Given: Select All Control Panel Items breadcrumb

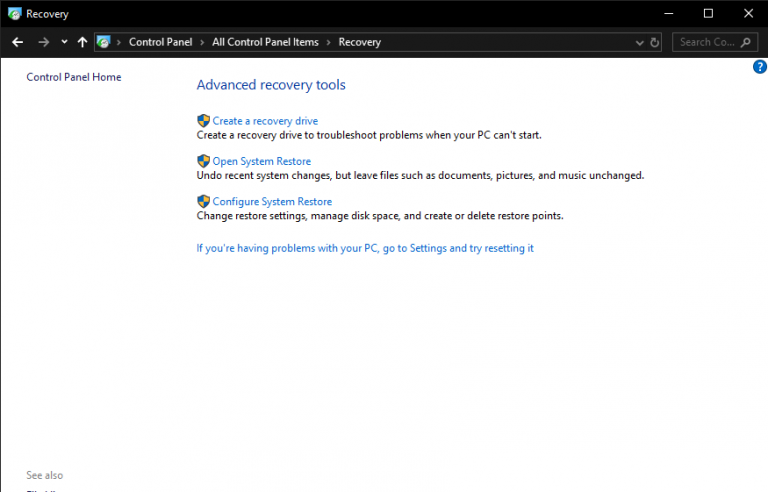Looking at the screenshot, I should [265, 42].
